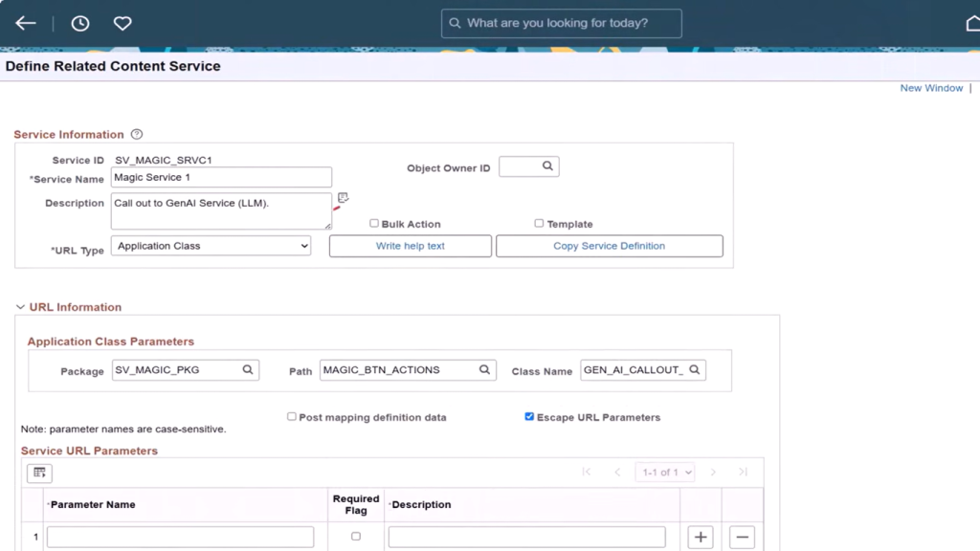Viewport: 980px width, 551px height.
Task: Enable Post mapping definition data
Action: [291, 416]
